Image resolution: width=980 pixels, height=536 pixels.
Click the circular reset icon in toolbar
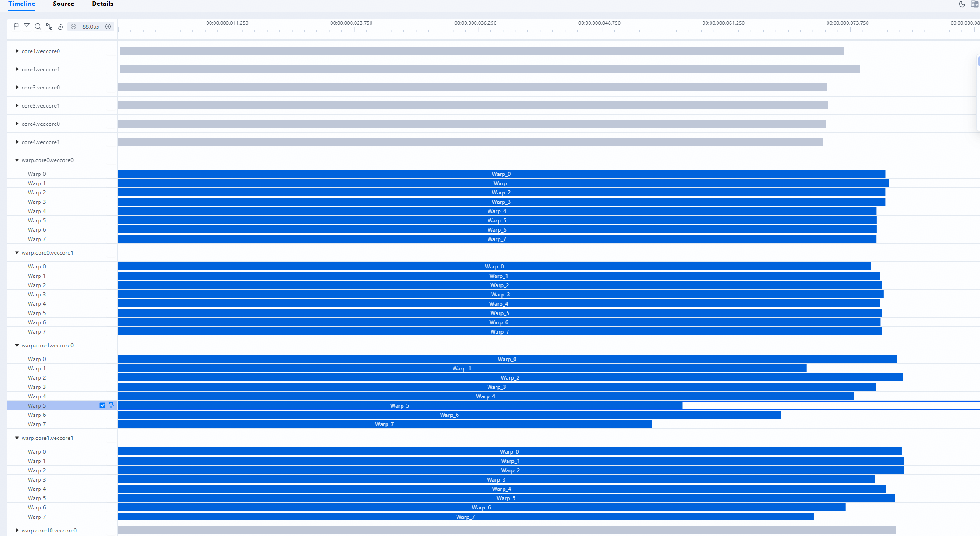tap(60, 27)
